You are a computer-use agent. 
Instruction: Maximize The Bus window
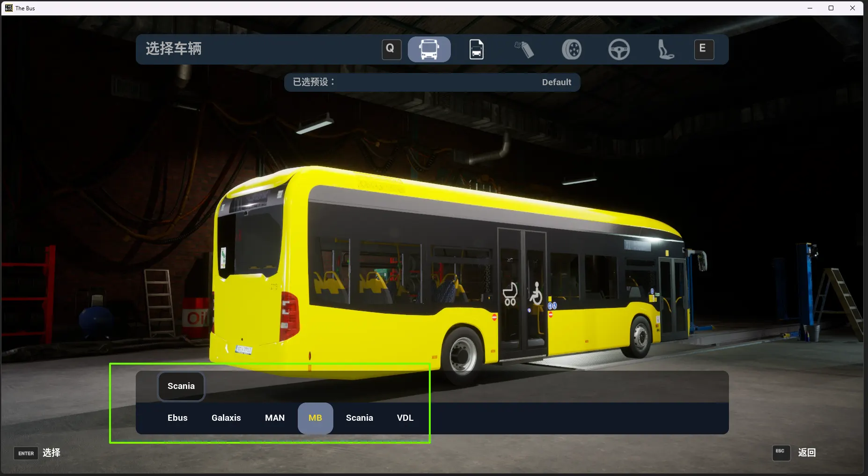point(831,8)
